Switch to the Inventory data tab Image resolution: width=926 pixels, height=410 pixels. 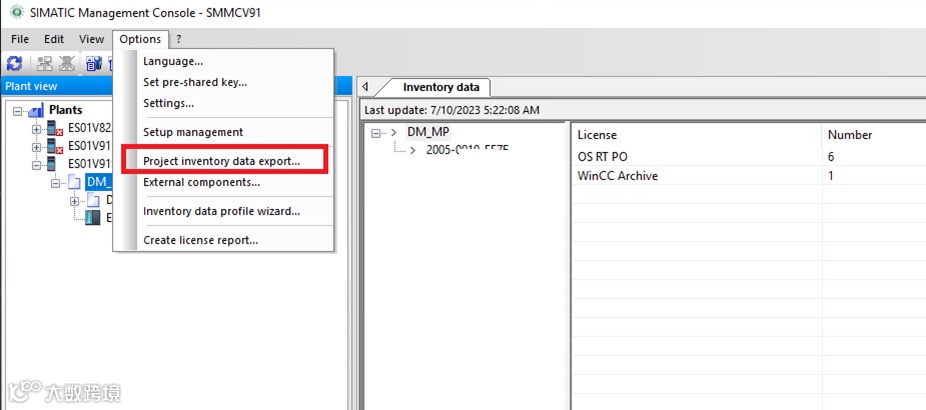point(441,87)
